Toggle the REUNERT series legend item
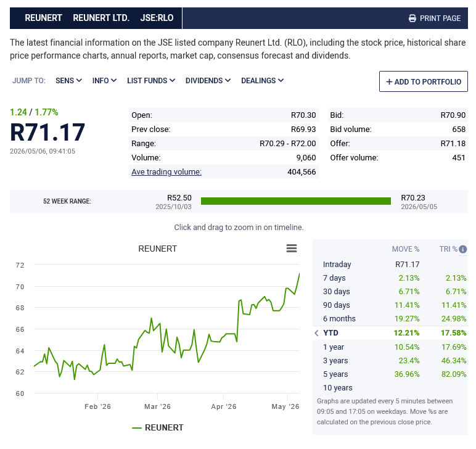The image size is (476, 449). (x=158, y=427)
